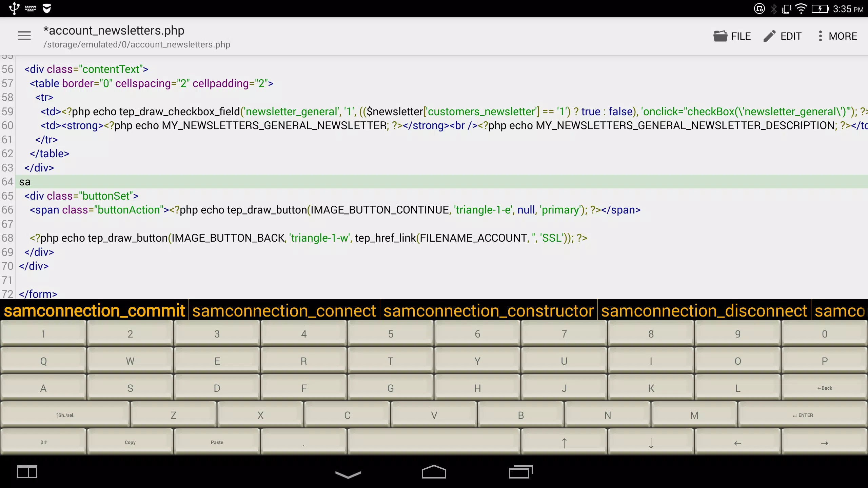Tap the down arrow cursor key
The width and height of the screenshot is (868, 488).
click(x=651, y=442)
